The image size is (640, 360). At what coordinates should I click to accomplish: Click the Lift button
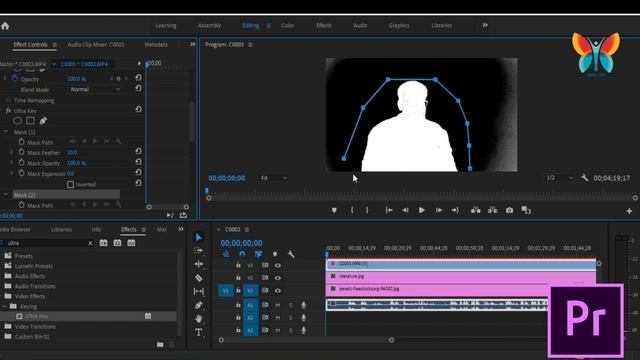476,210
